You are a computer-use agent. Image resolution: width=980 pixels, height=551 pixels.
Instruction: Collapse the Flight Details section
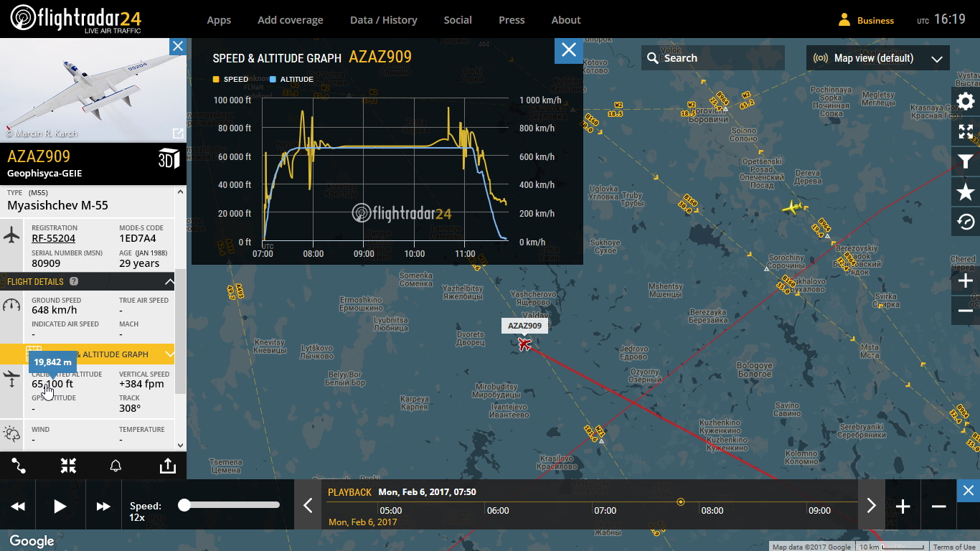[x=169, y=282]
